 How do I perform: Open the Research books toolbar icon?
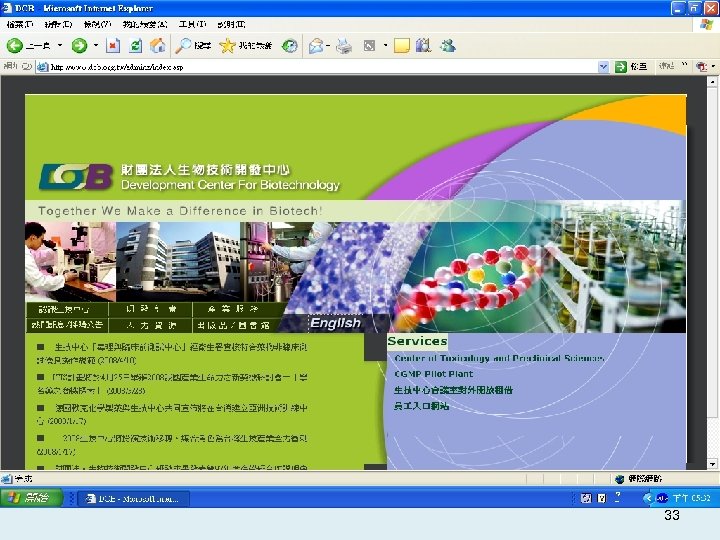(x=423, y=45)
